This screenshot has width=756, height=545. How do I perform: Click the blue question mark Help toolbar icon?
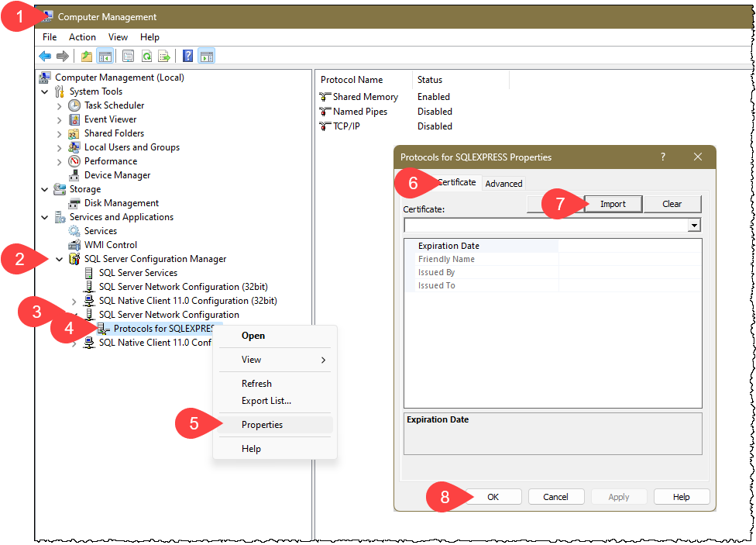pyautogui.click(x=188, y=57)
